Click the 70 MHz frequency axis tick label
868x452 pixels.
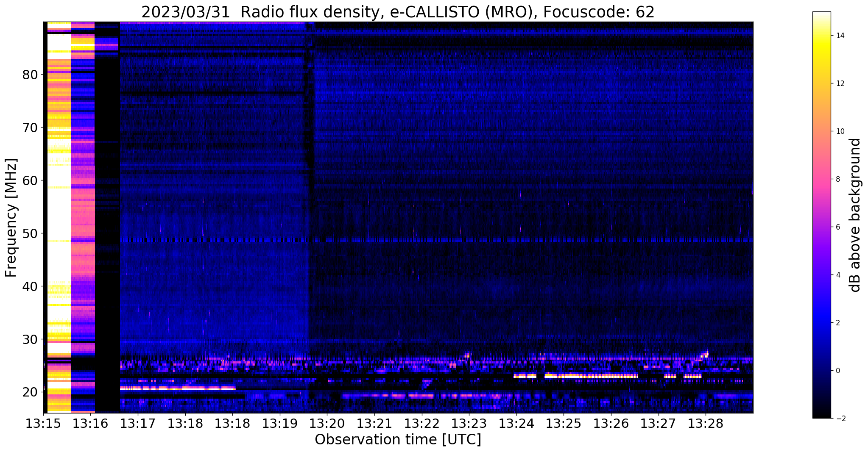click(30, 128)
